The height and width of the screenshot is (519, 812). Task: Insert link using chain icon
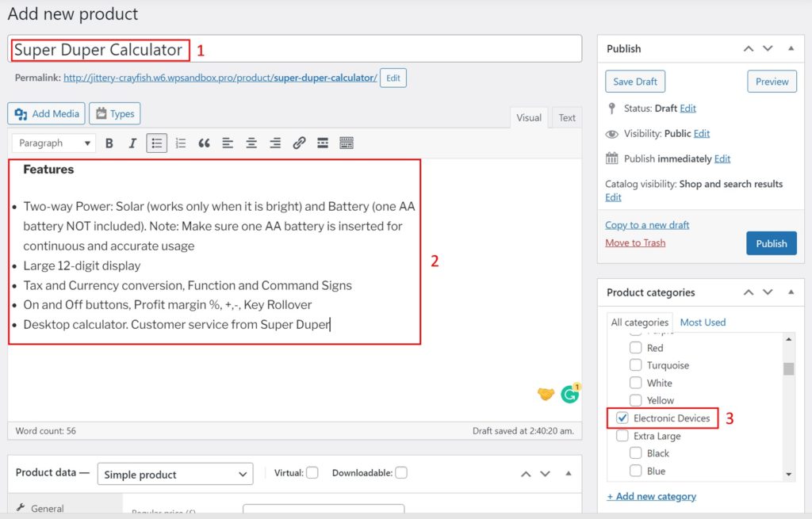299,143
